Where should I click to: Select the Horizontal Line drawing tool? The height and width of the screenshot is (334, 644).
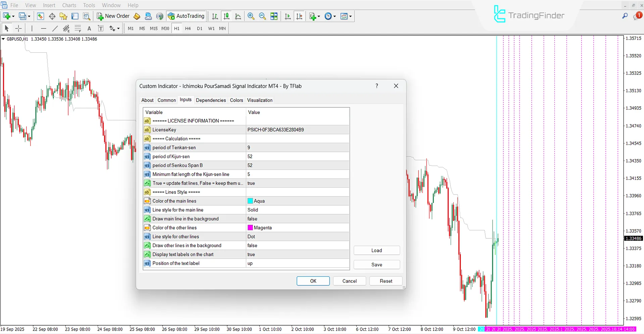click(x=43, y=29)
